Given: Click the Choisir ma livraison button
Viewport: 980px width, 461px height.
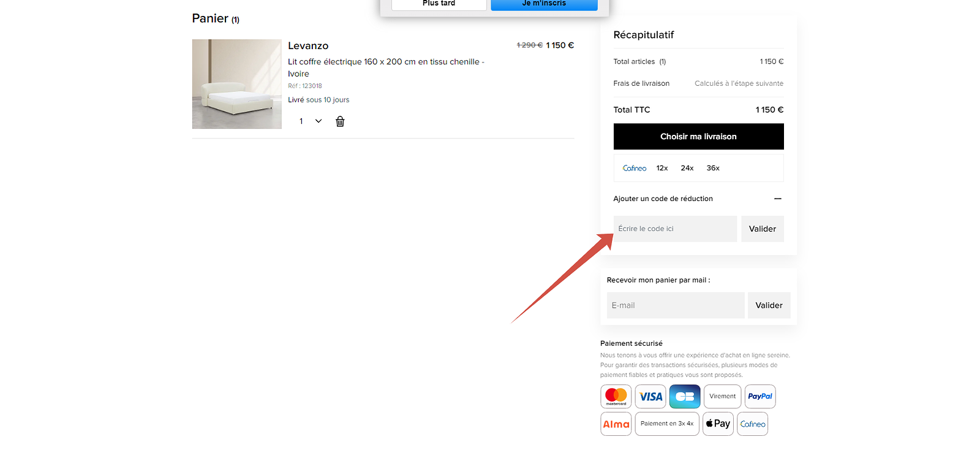Looking at the screenshot, I should (698, 137).
